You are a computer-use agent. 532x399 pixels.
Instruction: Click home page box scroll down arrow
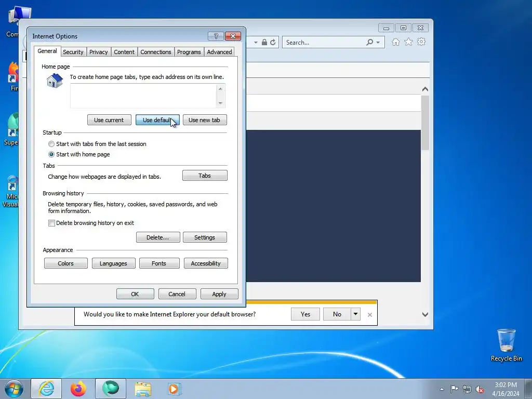click(x=220, y=103)
